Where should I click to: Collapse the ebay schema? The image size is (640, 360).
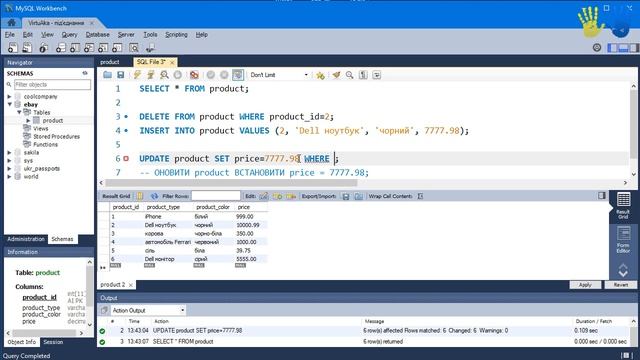click(9, 104)
